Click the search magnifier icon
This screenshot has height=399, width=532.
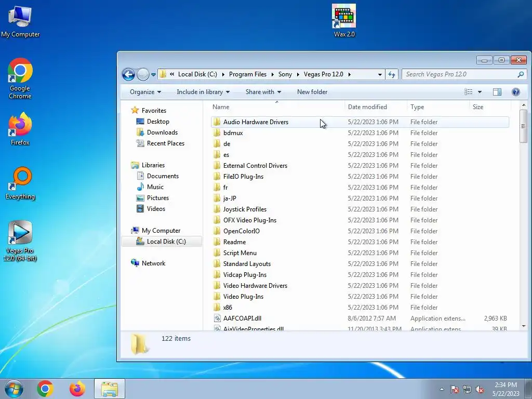click(x=521, y=74)
